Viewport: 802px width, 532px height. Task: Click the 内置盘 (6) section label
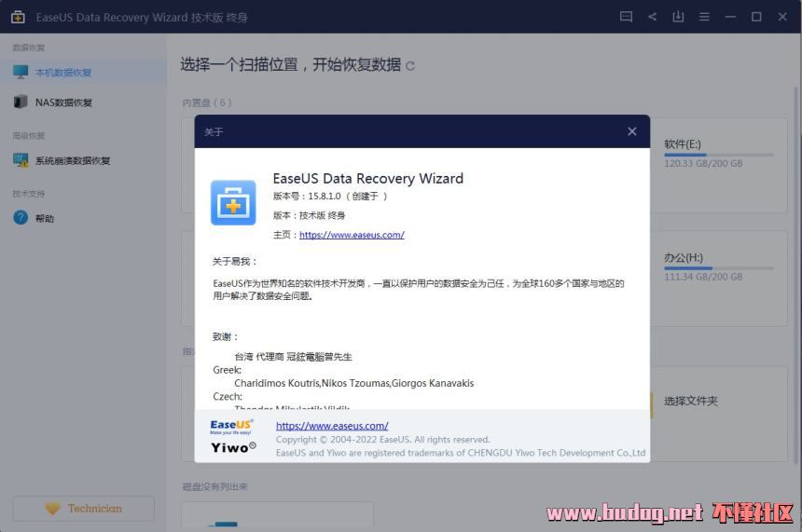[x=207, y=102]
